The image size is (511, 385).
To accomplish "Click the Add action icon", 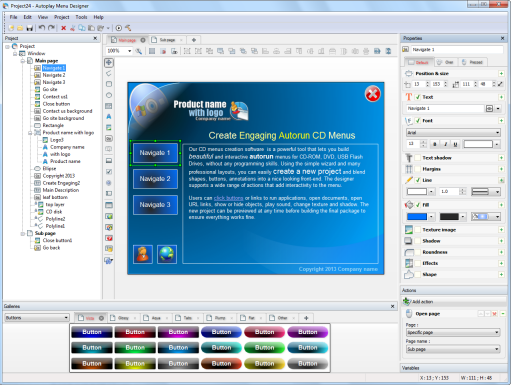I will [406, 301].
